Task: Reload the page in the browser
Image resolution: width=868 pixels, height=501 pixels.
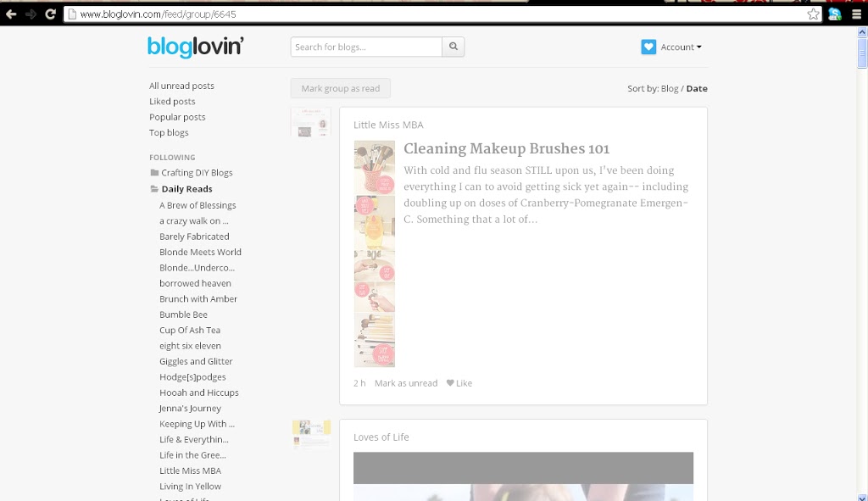Action: pyautogui.click(x=50, y=14)
